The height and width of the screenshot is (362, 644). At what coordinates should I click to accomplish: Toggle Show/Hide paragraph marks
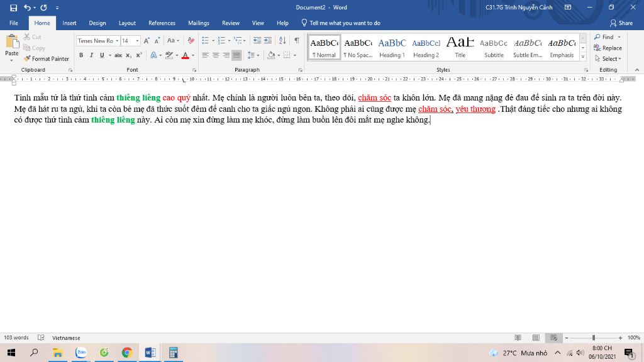pos(297,41)
